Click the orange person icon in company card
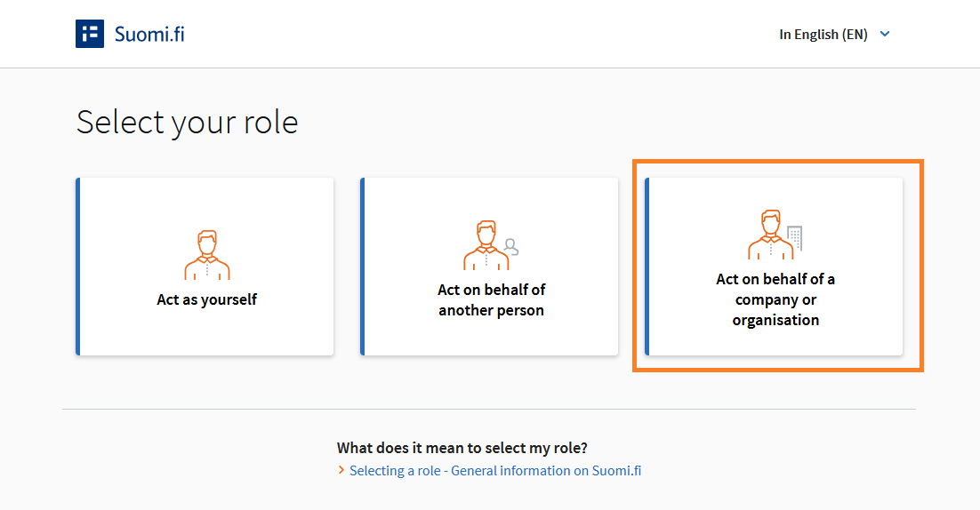 click(x=771, y=234)
